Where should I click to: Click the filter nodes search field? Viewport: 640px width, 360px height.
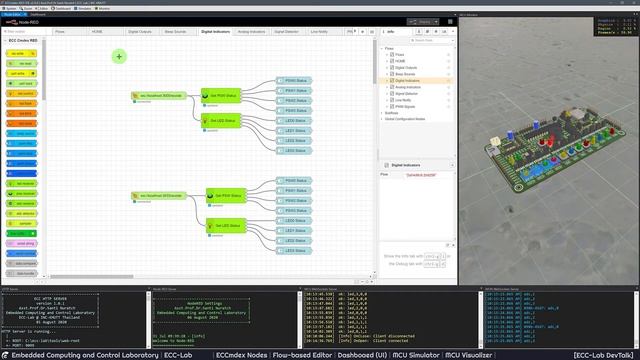24,31
